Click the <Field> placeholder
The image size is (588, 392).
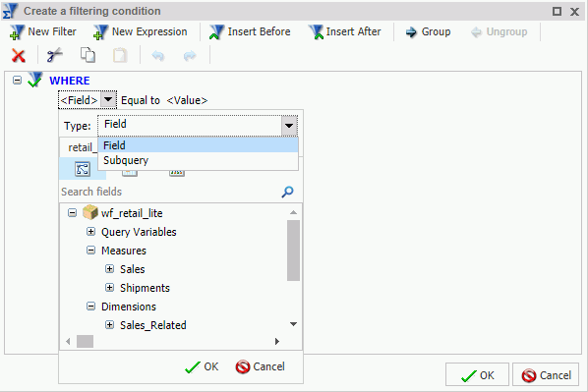pos(79,100)
